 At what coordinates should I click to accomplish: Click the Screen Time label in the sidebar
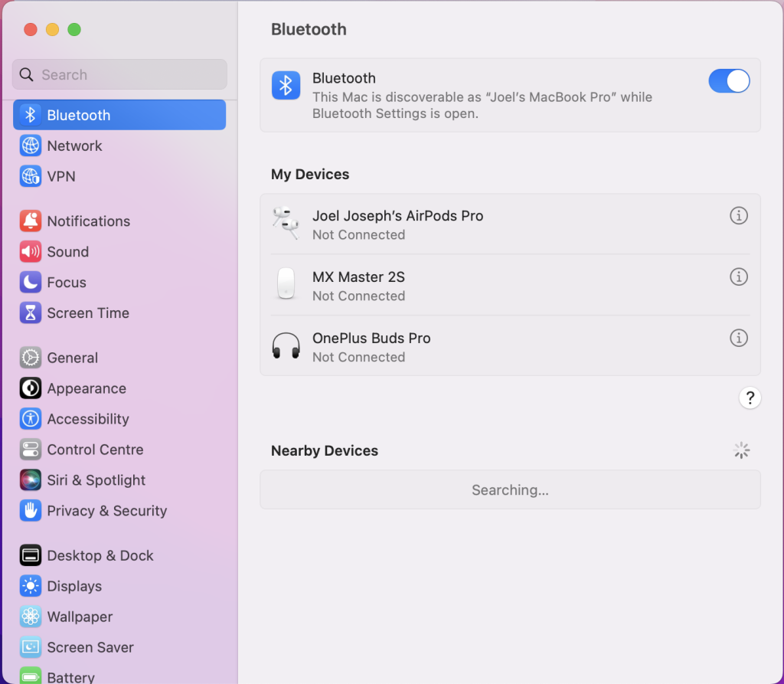pos(88,313)
